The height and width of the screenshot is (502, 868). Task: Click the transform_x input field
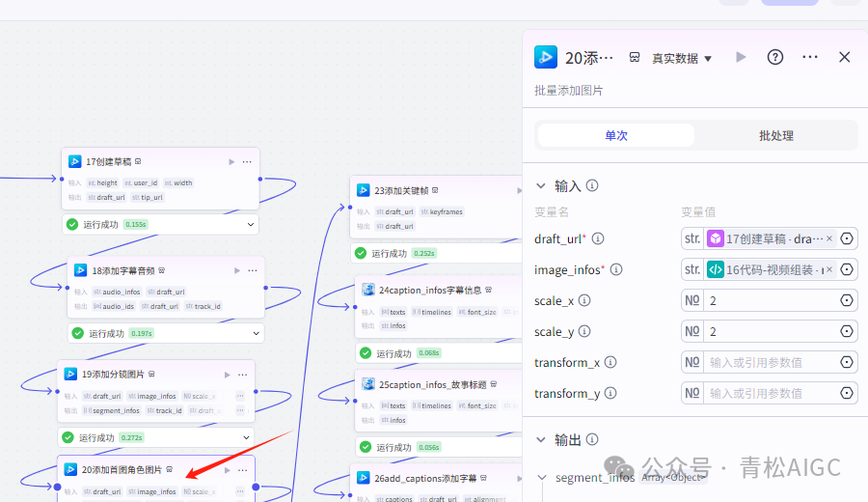772,362
